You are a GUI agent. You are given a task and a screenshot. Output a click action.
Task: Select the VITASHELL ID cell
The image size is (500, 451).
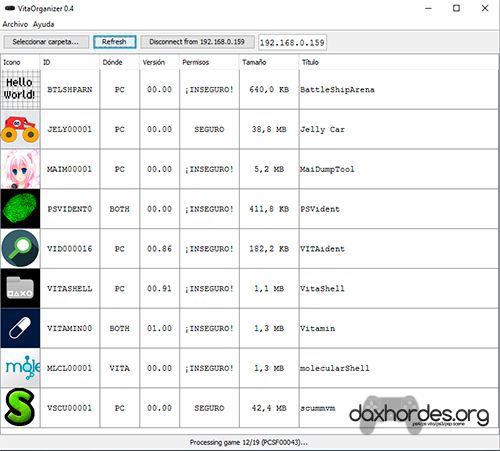70,288
